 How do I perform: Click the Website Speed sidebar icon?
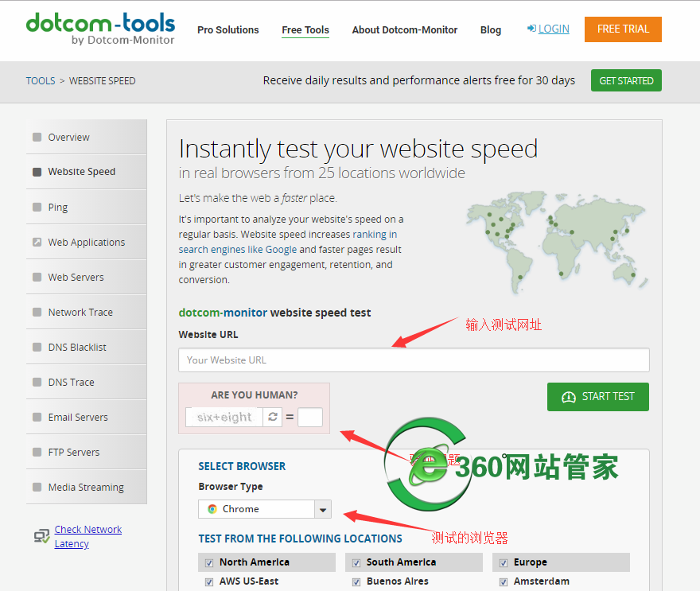pos(37,172)
